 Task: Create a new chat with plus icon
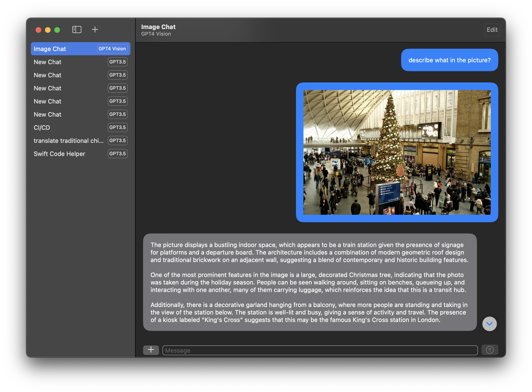click(95, 30)
